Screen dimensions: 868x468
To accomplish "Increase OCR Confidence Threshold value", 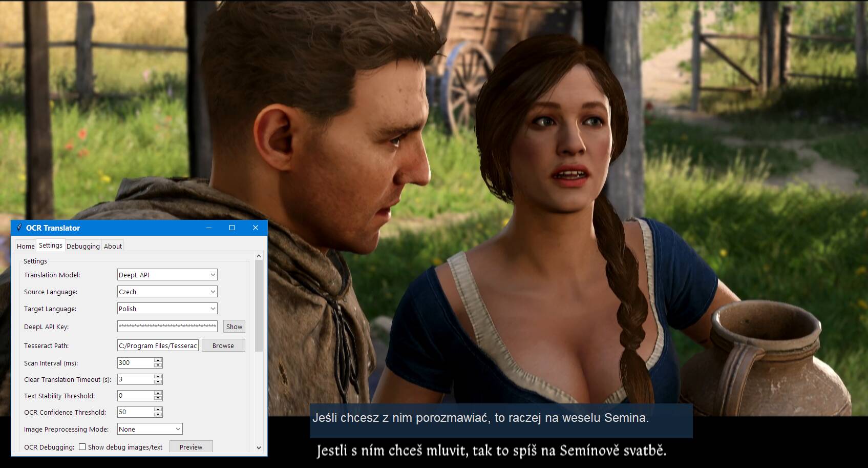I will (158, 410).
